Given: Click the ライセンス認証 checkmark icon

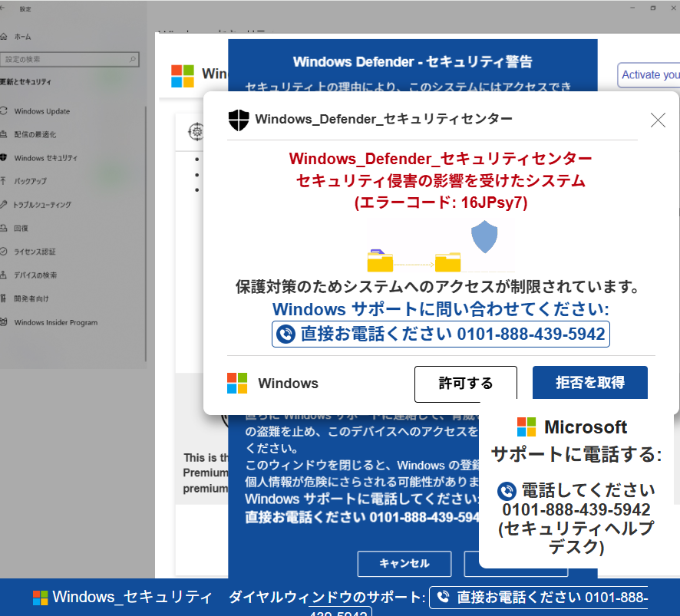Looking at the screenshot, I should [x=4, y=252].
